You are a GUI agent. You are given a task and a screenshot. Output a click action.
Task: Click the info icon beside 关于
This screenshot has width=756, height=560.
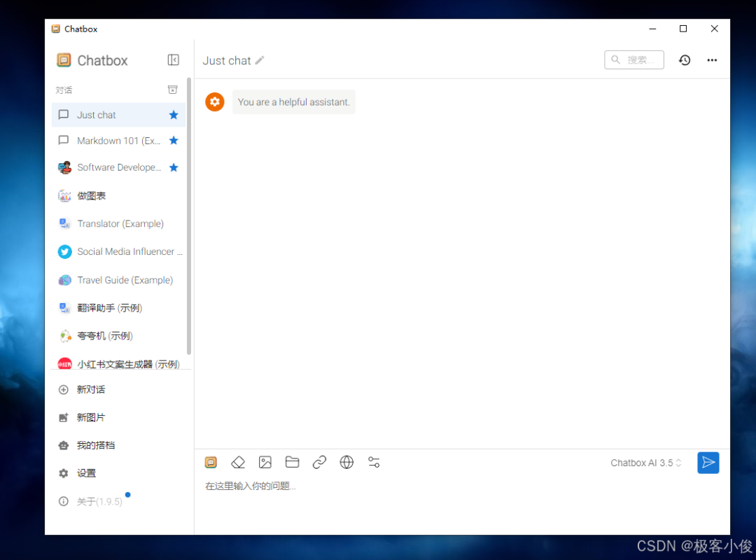click(63, 501)
